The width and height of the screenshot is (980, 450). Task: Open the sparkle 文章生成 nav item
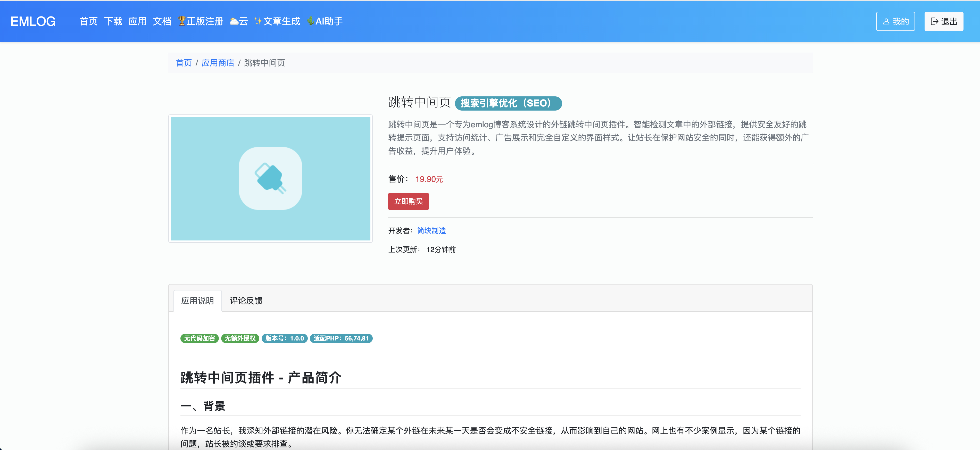(277, 21)
